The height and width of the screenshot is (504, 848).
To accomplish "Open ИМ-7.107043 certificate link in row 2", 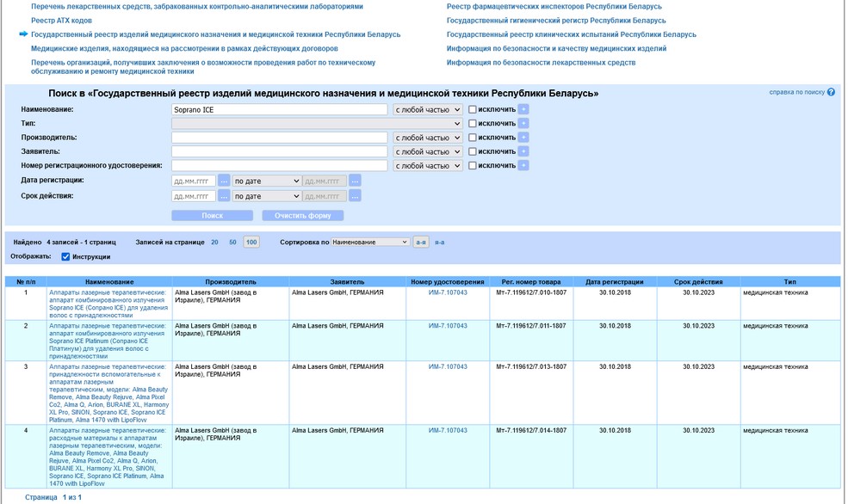I will tap(448, 326).
